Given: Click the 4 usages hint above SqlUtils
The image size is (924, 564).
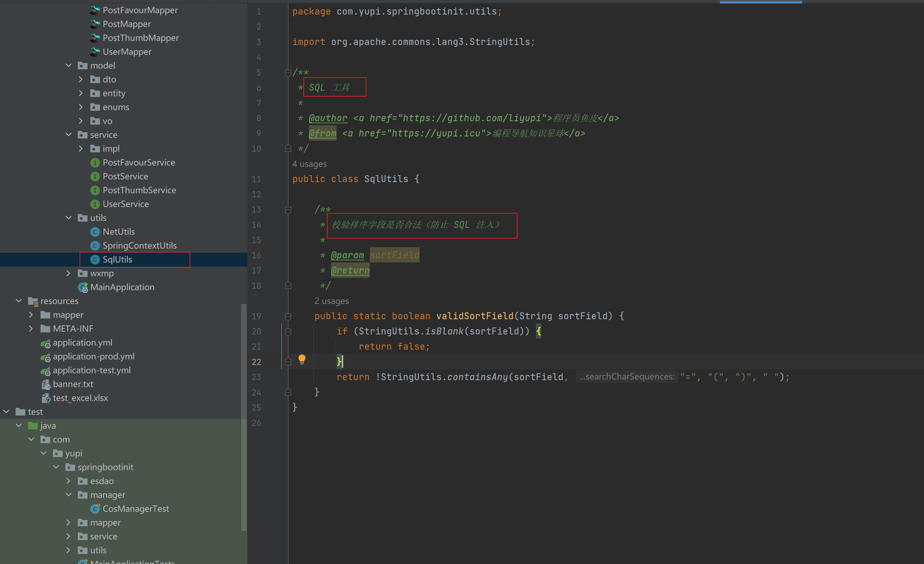Looking at the screenshot, I should click(309, 164).
